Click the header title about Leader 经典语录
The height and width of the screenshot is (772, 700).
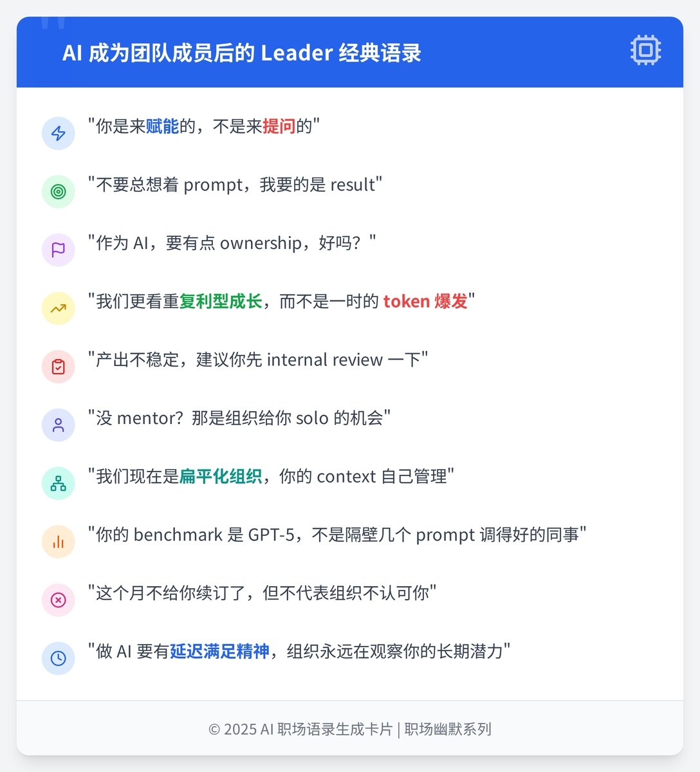[x=242, y=53]
